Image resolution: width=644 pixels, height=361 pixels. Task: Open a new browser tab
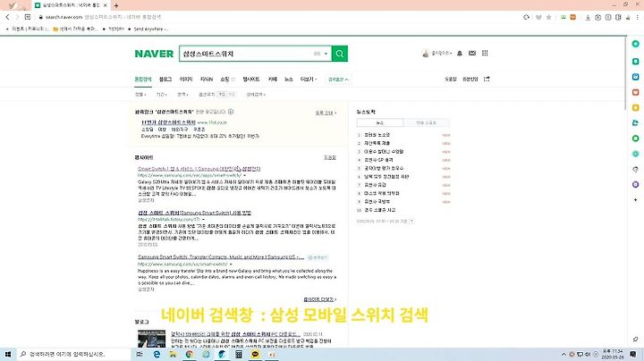pos(116,5)
